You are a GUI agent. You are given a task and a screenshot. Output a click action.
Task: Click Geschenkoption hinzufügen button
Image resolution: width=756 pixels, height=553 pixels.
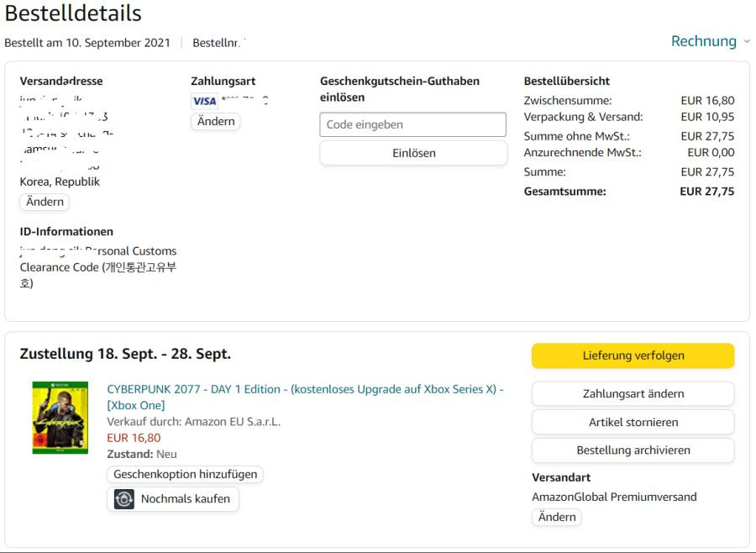pos(185,474)
